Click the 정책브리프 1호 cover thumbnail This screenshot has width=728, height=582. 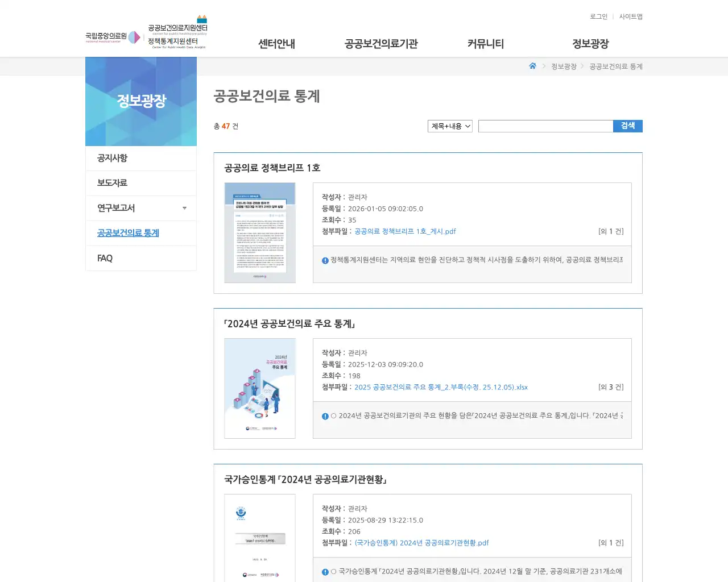260,232
